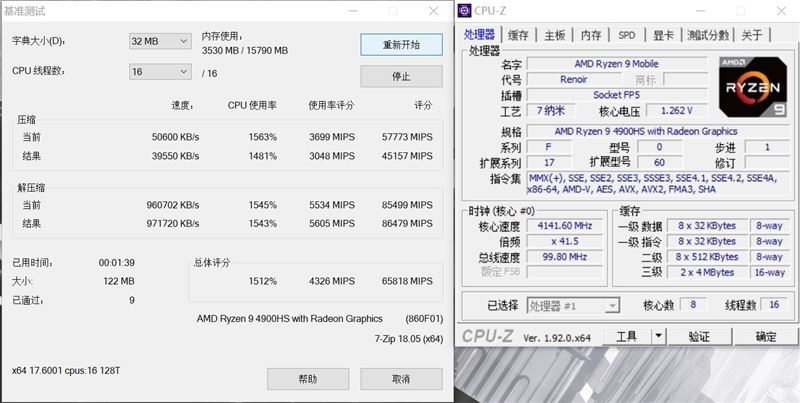Click the specification field with 4900HS text
Image resolution: width=800 pixels, height=403 pixels.
click(657, 131)
